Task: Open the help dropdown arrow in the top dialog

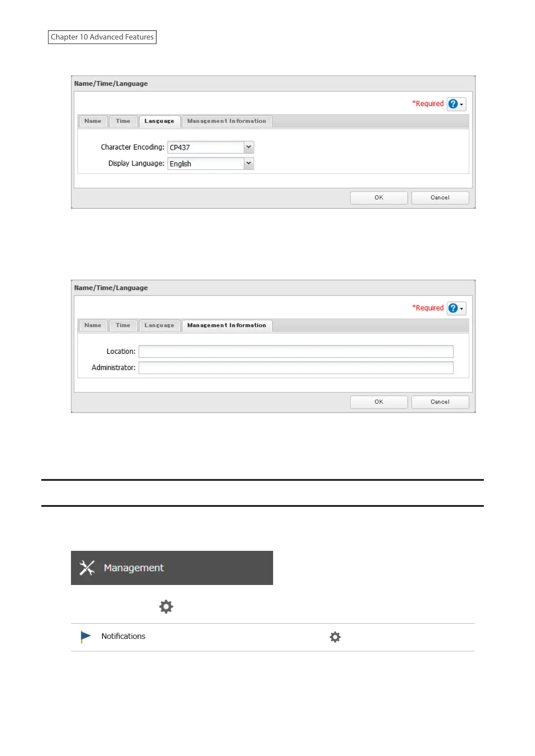Action: pos(462,105)
